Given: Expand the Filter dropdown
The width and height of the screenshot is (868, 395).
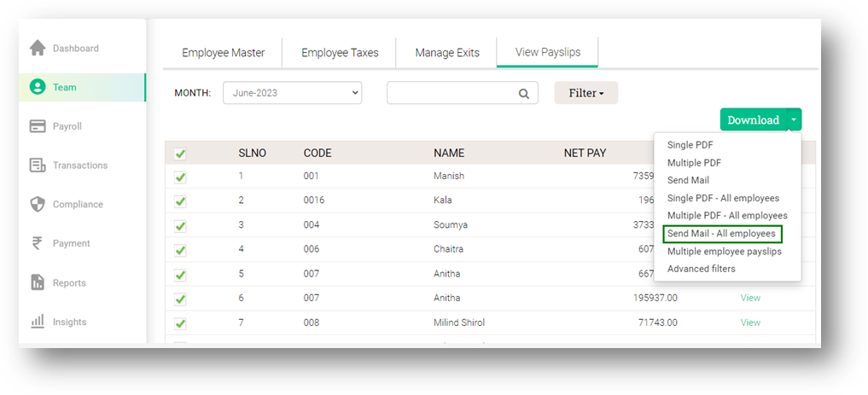Looking at the screenshot, I should pos(586,93).
